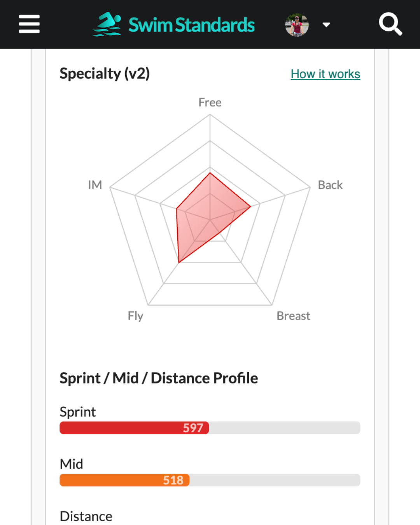Viewport: 420px width, 525px height.
Task: Click the Mid label above the orange bar
Action: [72, 464]
